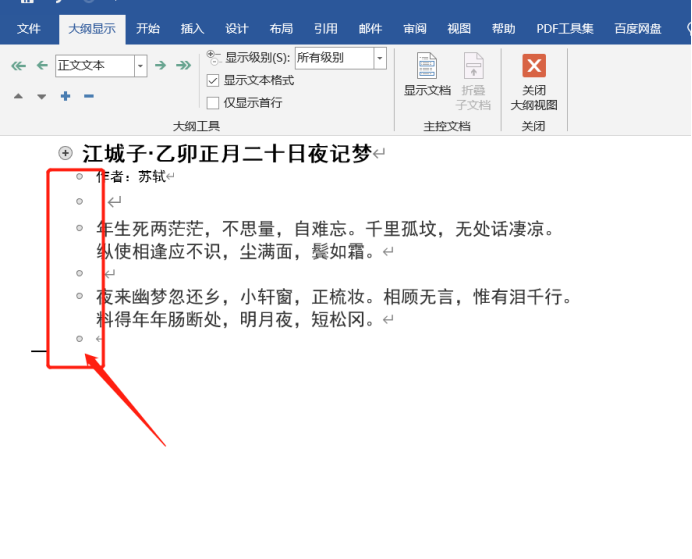692x559 pixels.
Task: Click the 所有级别 level field
Action: coord(335,58)
